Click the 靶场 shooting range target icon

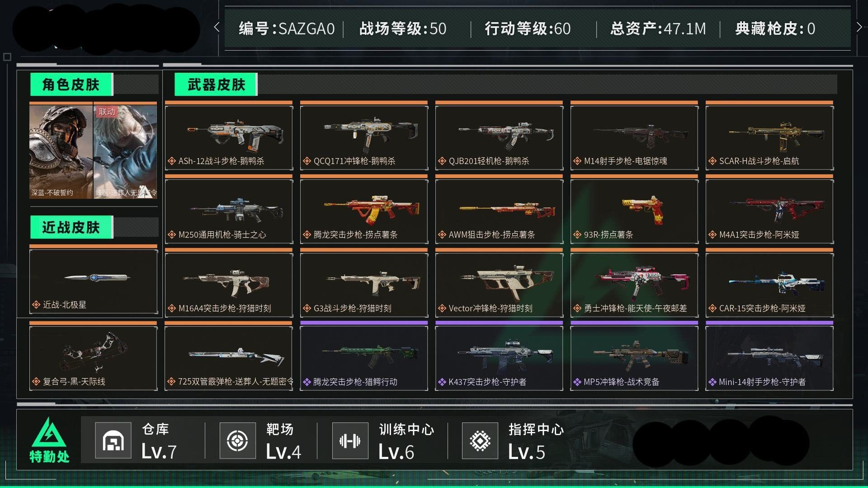click(x=238, y=441)
